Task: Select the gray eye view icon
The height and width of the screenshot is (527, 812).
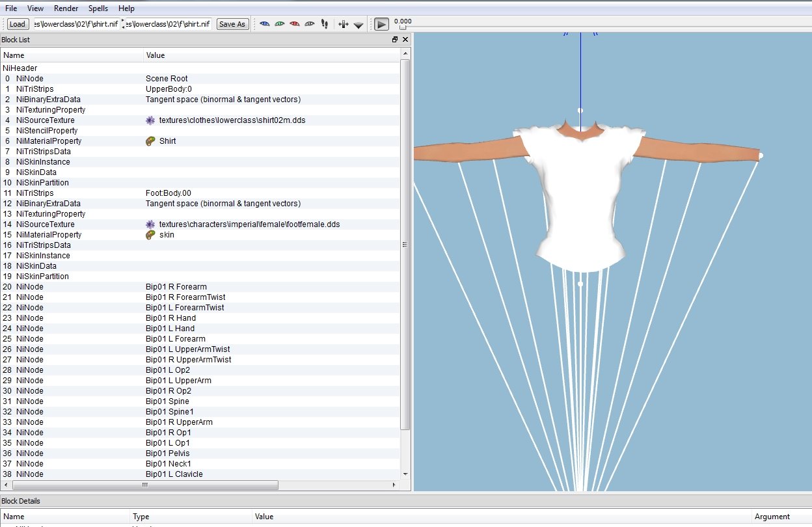Action: [310, 24]
